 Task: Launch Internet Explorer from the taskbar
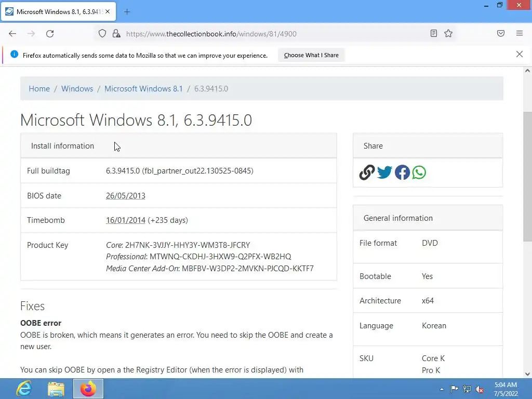(24, 389)
